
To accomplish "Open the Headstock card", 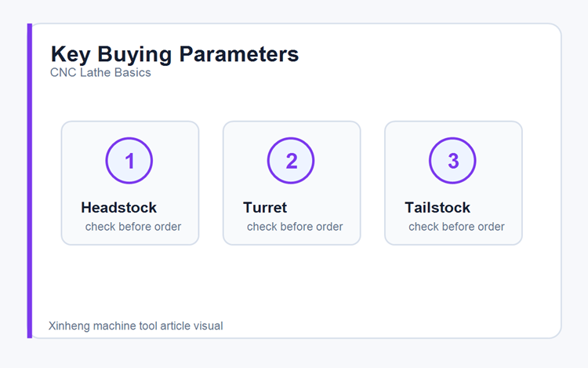I will pos(130,183).
